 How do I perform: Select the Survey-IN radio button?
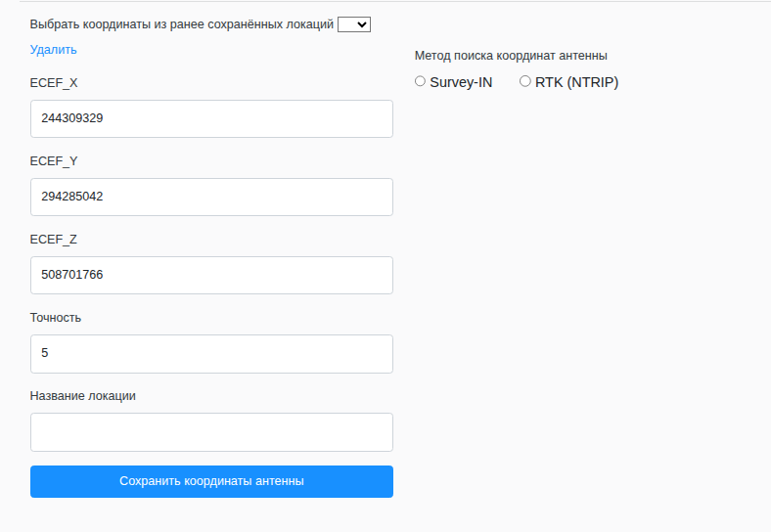[x=421, y=82]
